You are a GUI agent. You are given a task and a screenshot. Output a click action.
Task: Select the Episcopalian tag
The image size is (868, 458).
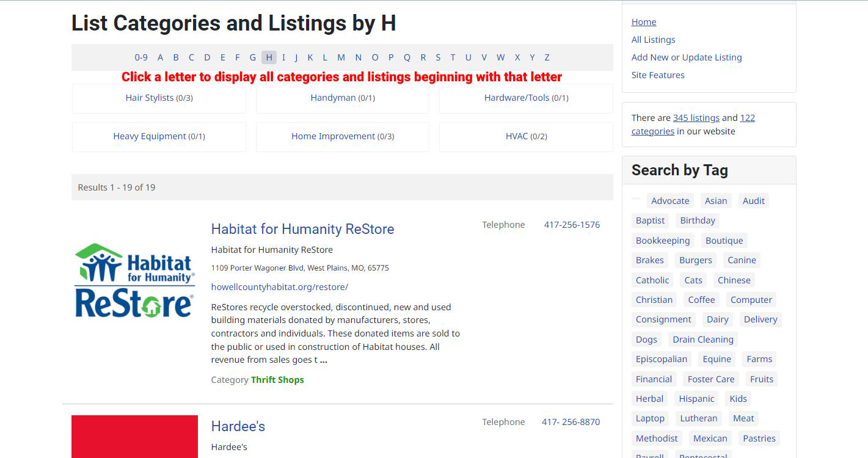pos(662,359)
